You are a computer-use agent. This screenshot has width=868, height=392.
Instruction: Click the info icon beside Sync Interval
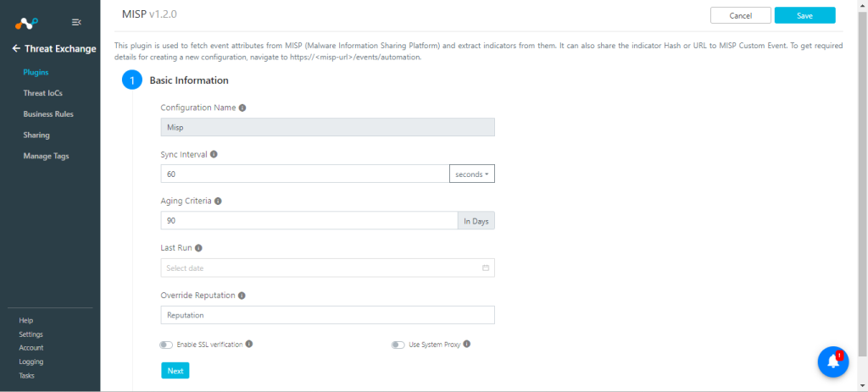click(214, 154)
